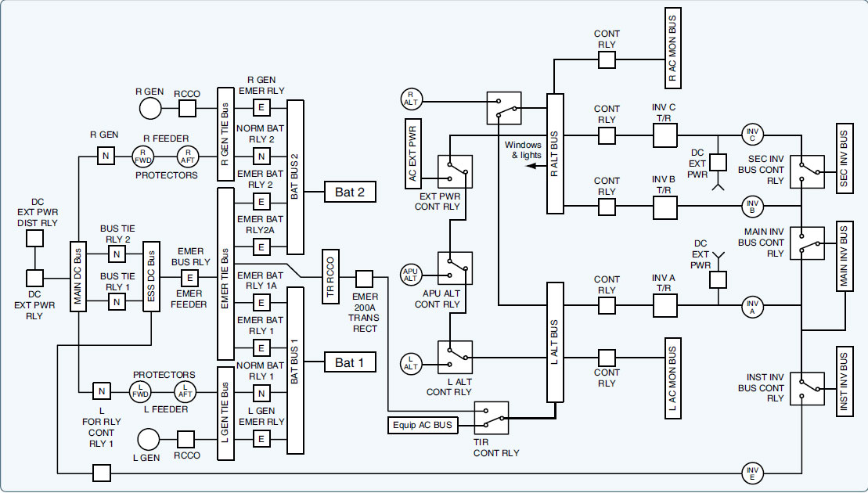Click the INV A T/R box
Screen dimensions: 868x493
(x=665, y=304)
